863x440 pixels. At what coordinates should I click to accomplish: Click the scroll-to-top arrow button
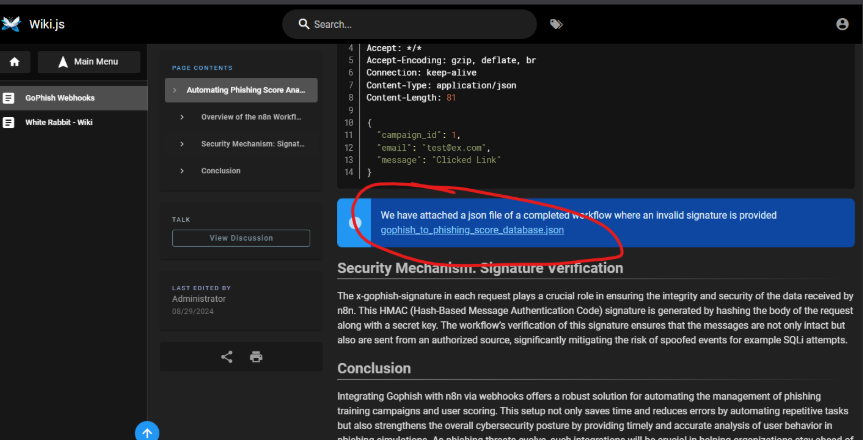[x=147, y=432]
